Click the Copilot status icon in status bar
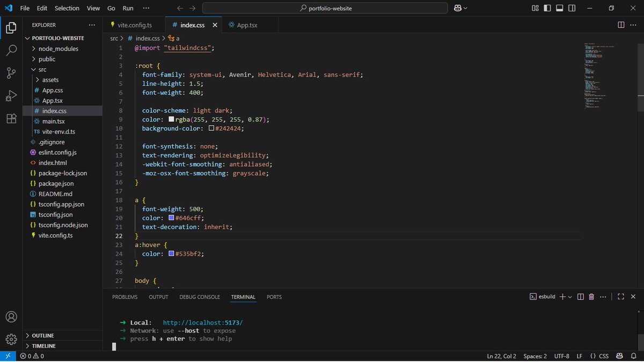644x362 pixels. coord(619,356)
